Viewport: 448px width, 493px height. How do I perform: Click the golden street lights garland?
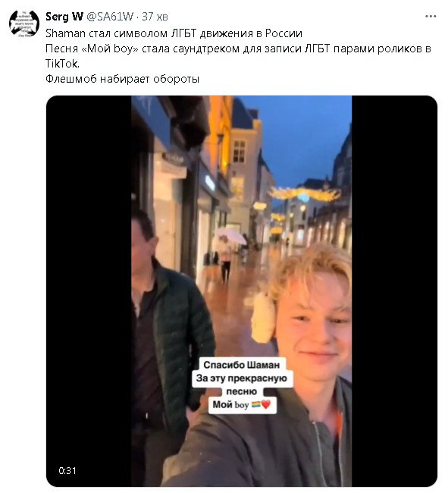click(305, 193)
